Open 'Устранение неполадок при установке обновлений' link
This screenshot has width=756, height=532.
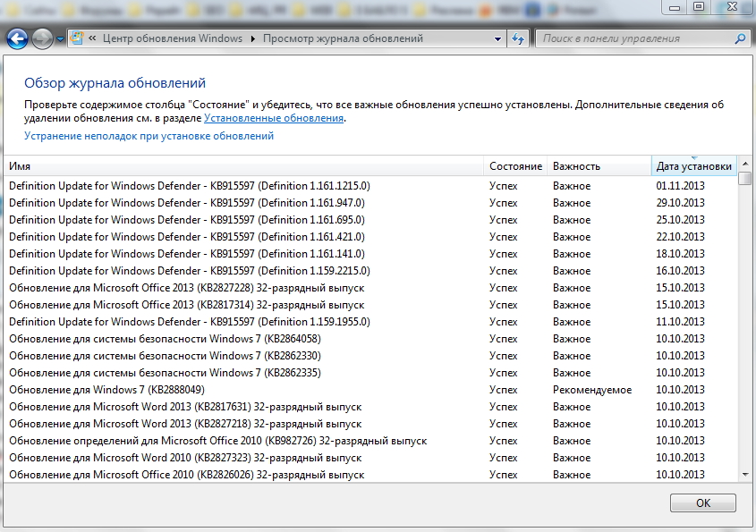pos(149,136)
